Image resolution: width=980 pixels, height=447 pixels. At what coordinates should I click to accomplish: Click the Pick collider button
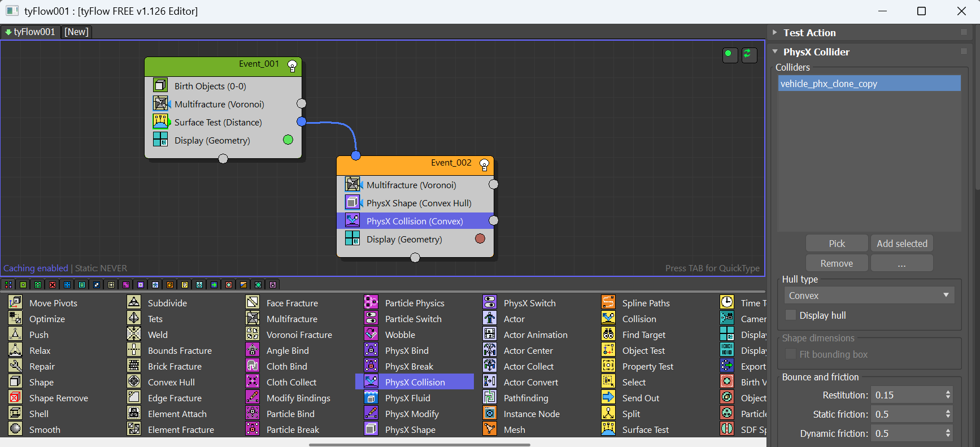pyautogui.click(x=837, y=244)
